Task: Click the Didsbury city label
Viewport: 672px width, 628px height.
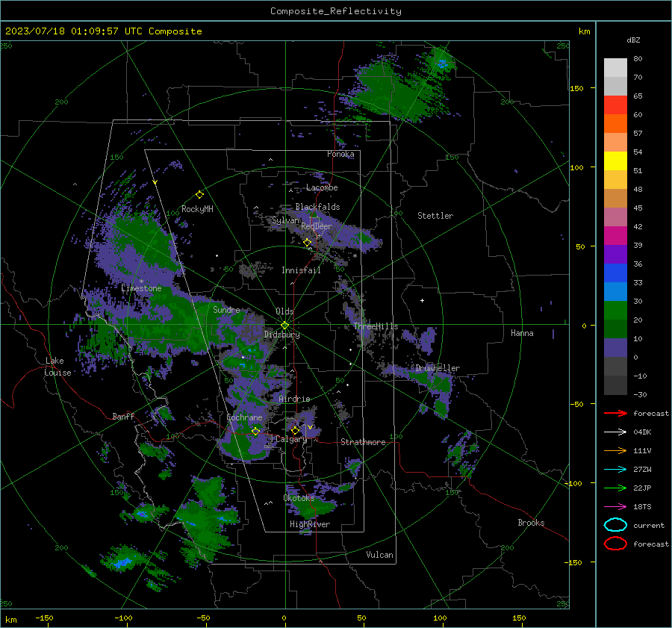Action: click(x=281, y=335)
